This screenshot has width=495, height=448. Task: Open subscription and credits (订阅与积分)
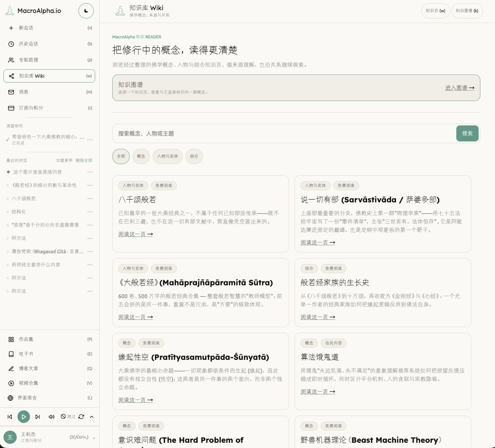[49, 108]
